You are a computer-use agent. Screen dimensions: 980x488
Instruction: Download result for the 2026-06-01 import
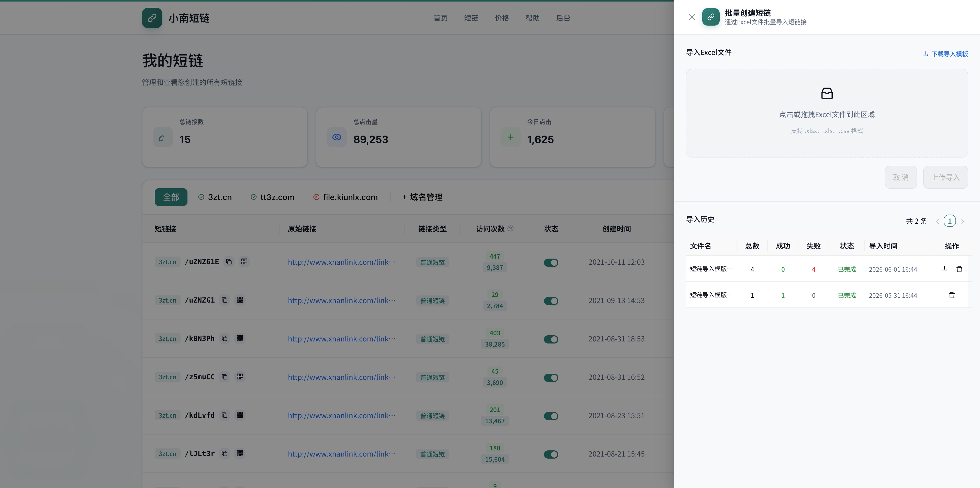click(944, 269)
